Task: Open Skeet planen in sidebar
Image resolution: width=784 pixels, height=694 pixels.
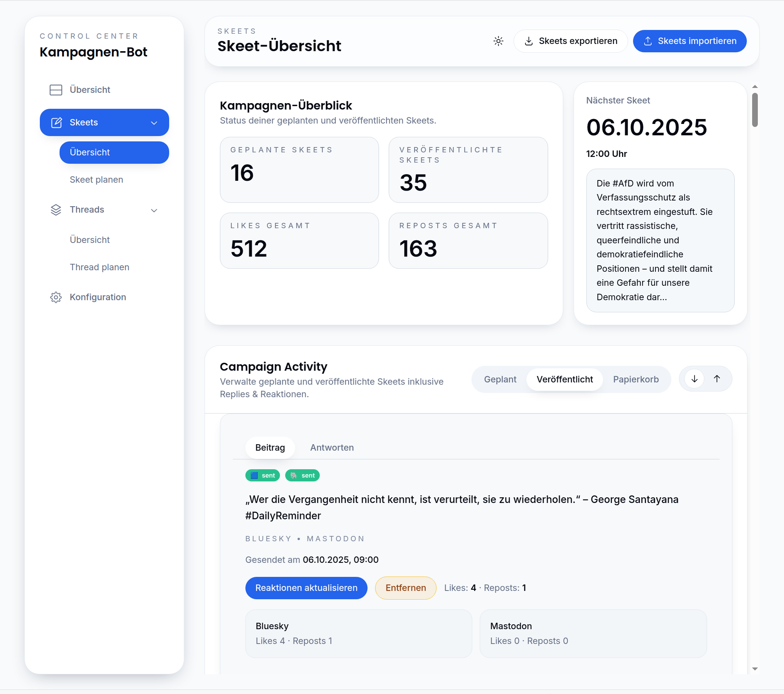Action: click(x=96, y=179)
